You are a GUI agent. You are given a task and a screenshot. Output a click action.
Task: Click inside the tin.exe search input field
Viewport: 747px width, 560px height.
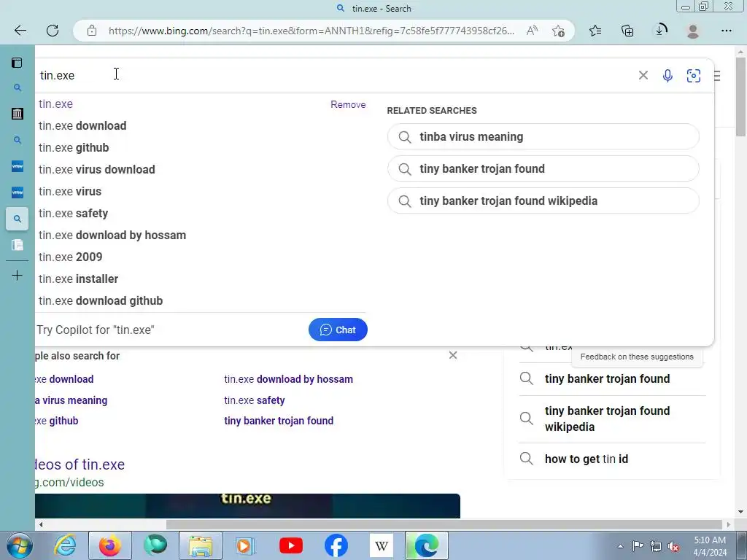tap(333, 75)
